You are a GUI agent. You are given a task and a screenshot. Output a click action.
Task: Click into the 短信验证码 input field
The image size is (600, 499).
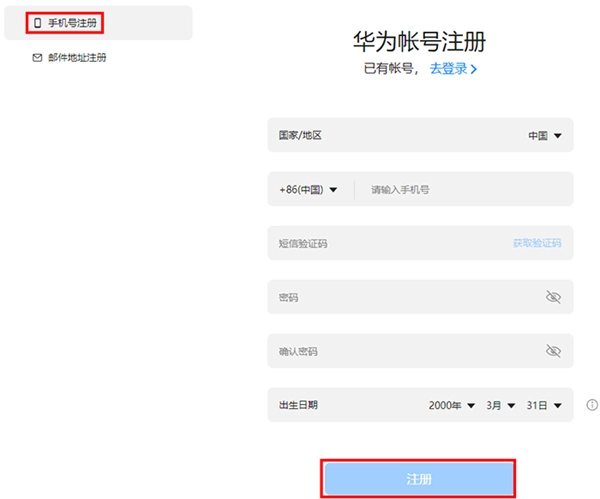coord(390,243)
